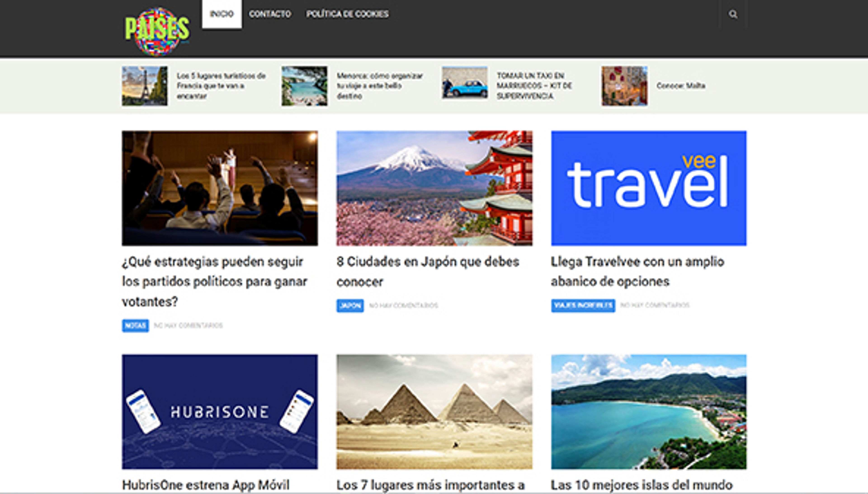Screen dimensions: 868x494
Task: Open the Contacto menu item
Action: (270, 14)
